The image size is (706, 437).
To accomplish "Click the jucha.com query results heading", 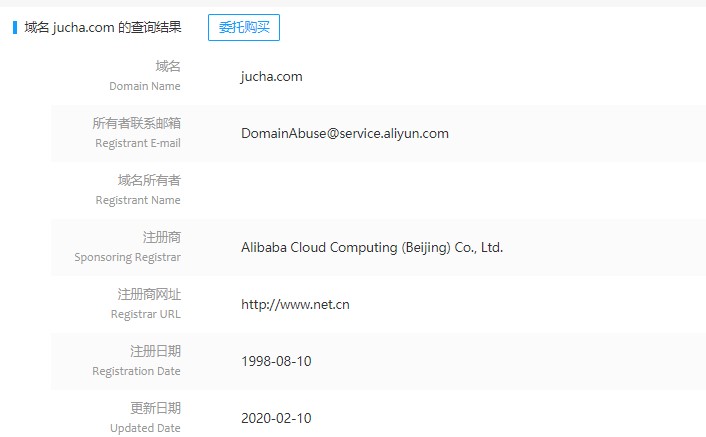I will (103, 27).
